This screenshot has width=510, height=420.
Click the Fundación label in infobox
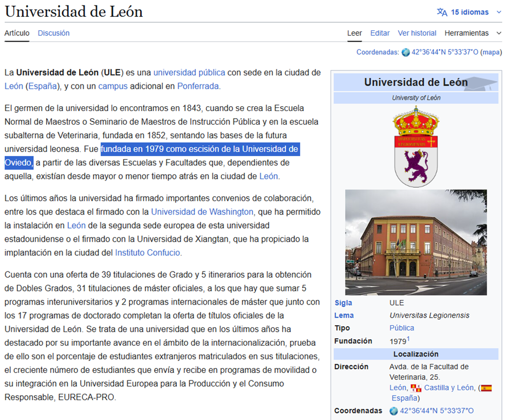tap(353, 341)
